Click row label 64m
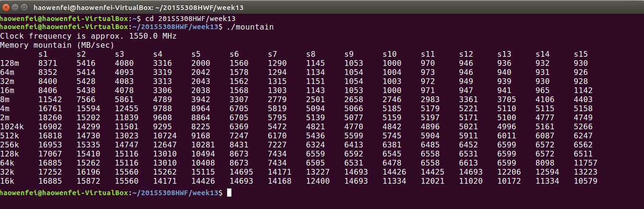This screenshot has width=644, height=209. pos(7,73)
